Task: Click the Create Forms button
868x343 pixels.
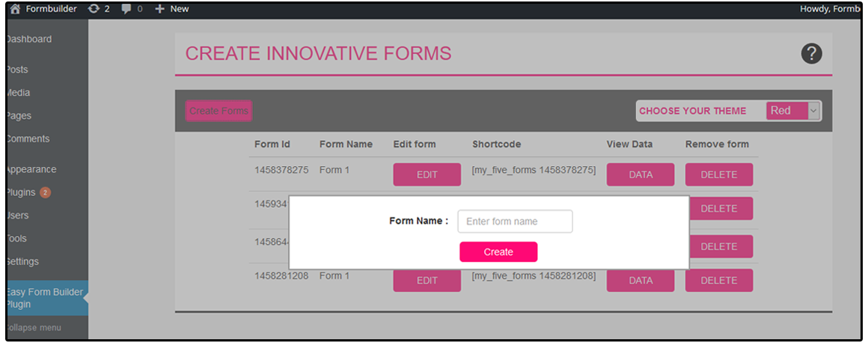Action: click(x=218, y=111)
